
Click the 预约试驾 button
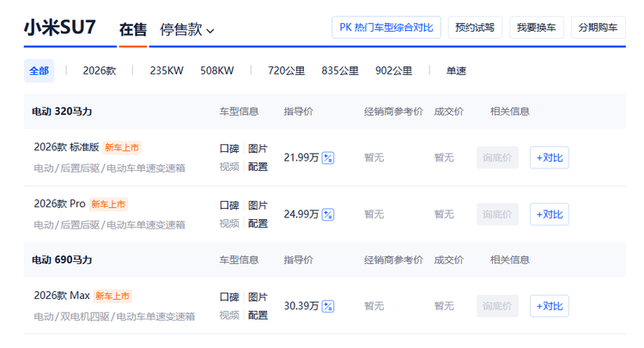click(475, 27)
